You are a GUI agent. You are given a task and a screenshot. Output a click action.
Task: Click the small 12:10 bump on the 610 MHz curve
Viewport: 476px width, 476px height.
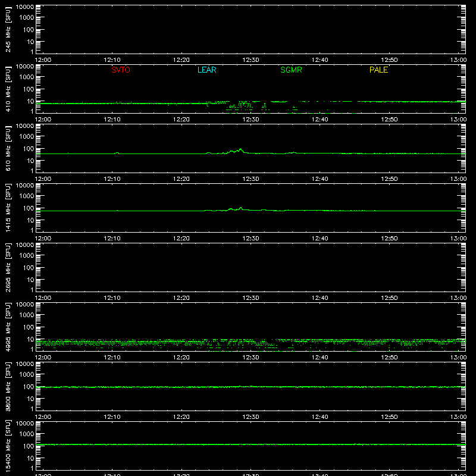117,153
